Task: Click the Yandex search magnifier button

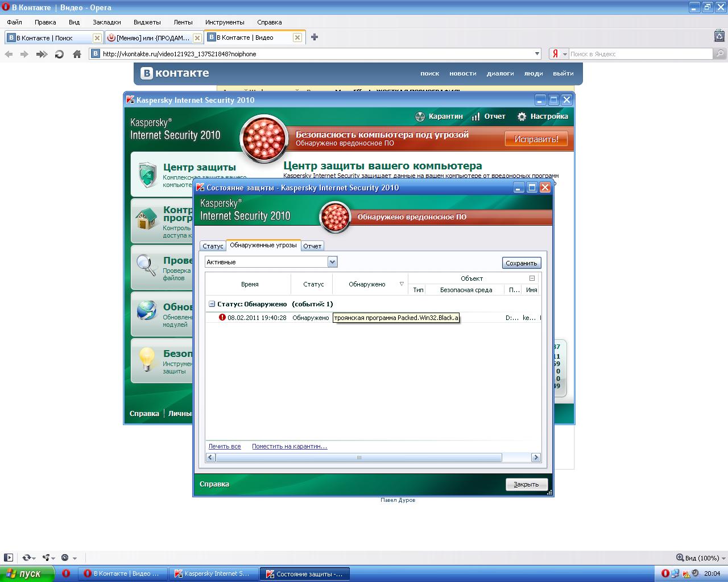Action: pyautogui.click(x=719, y=54)
